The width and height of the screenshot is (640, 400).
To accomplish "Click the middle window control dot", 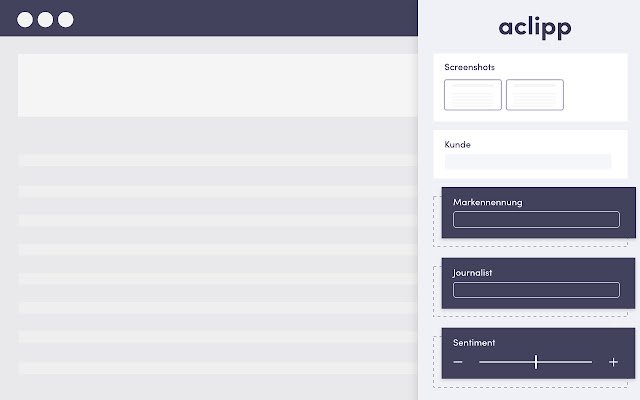I will click(45, 20).
